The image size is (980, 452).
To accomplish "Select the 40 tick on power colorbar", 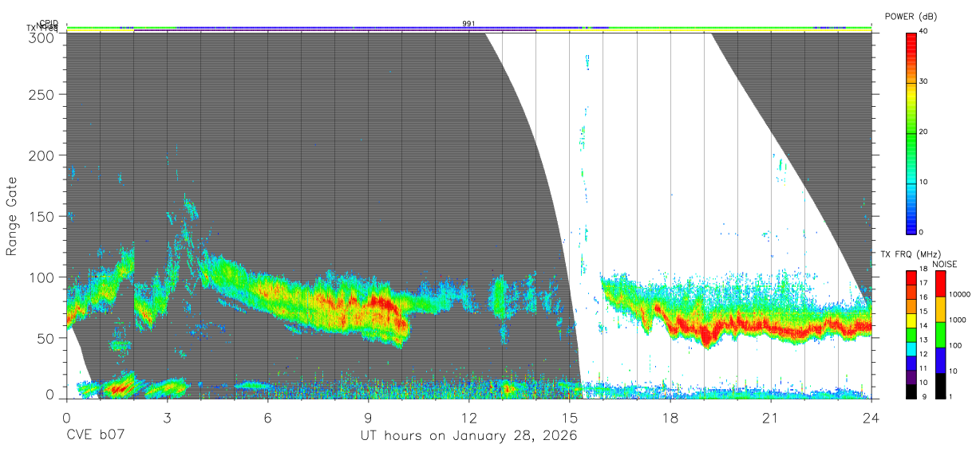I will coord(923,31).
